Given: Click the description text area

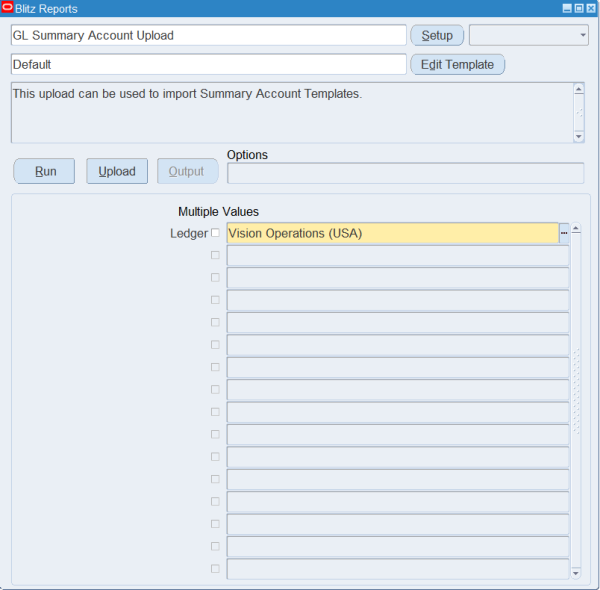Looking at the screenshot, I should [292, 113].
